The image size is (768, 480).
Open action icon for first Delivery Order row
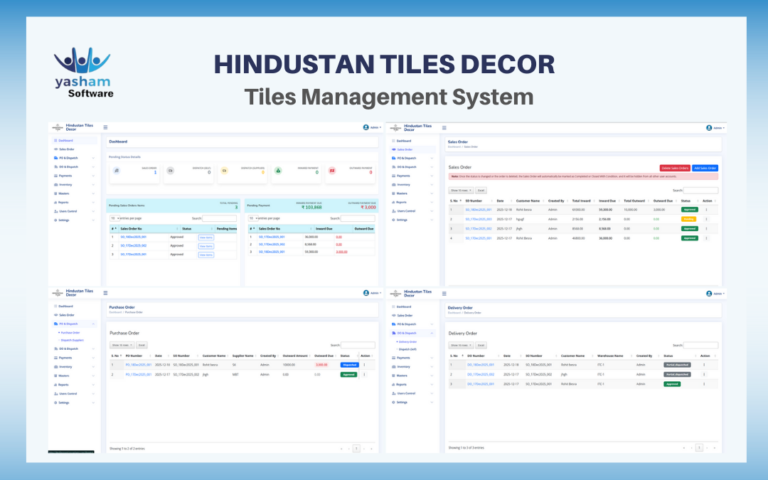click(x=706, y=366)
